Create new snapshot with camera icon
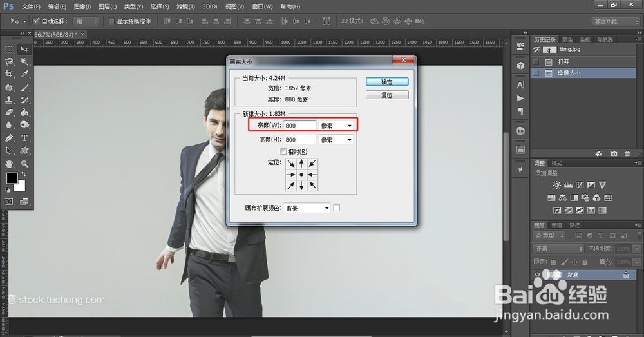This screenshot has width=644, height=337. tap(614, 153)
